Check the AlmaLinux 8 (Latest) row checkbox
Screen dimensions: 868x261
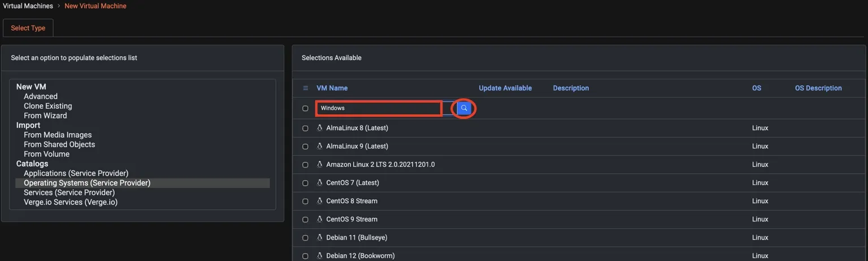tap(305, 129)
